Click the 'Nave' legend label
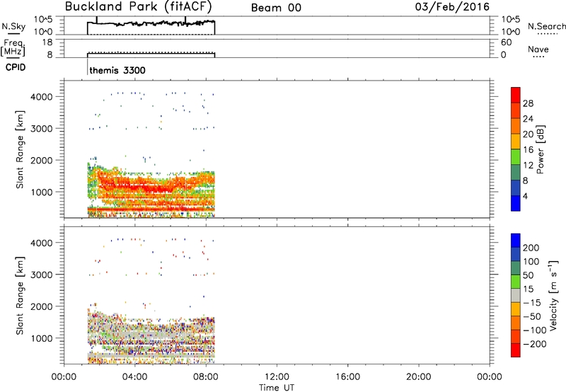 (x=538, y=49)
